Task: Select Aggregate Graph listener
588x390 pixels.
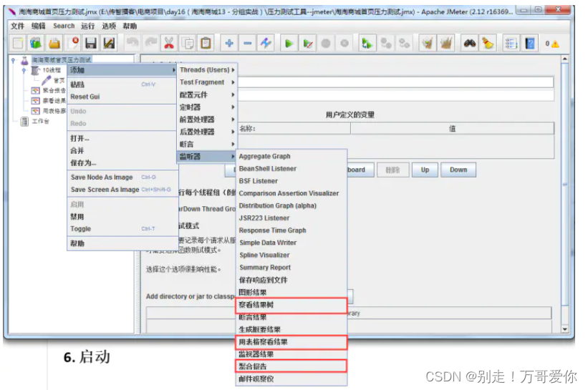Action: 291,156
